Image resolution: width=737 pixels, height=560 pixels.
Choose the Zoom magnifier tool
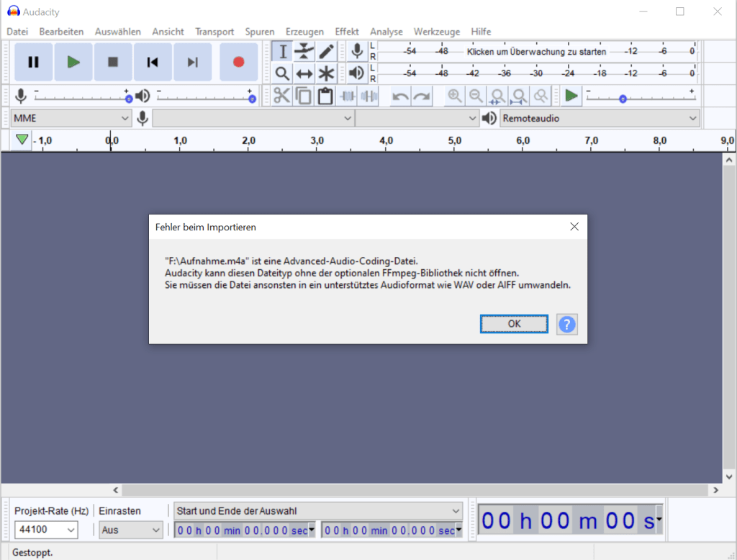(x=282, y=73)
